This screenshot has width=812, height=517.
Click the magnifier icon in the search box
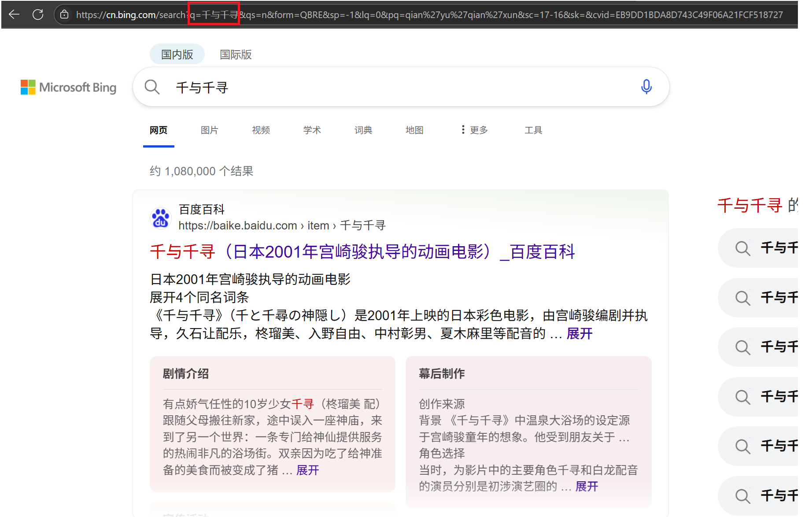pyautogui.click(x=152, y=87)
